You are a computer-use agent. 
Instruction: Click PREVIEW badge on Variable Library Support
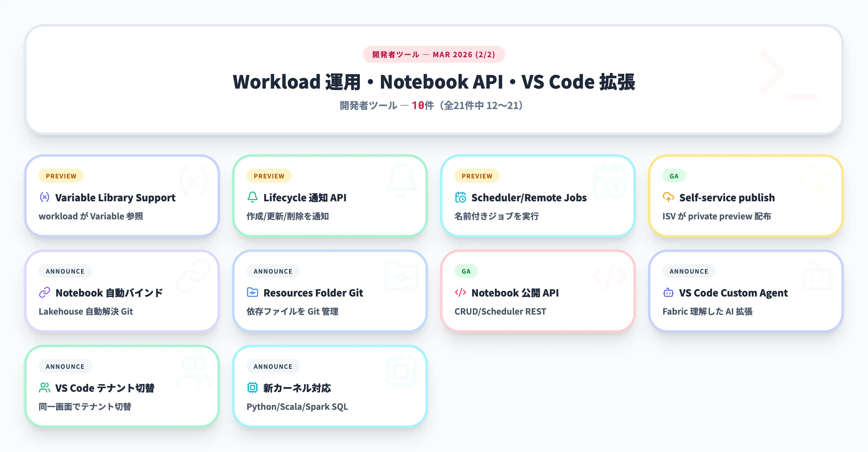click(x=61, y=176)
